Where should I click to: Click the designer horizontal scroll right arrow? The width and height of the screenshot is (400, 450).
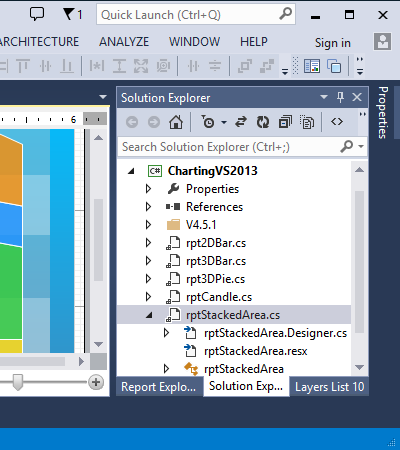click(x=81, y=361)
